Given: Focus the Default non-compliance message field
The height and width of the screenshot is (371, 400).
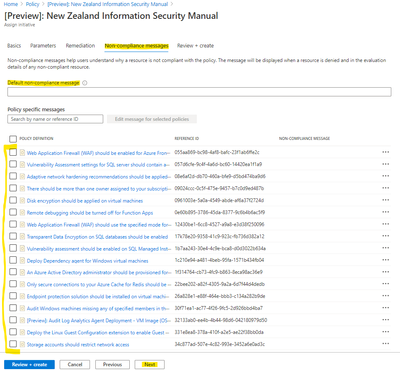Looking at the screenshot, I should (199, 92).
